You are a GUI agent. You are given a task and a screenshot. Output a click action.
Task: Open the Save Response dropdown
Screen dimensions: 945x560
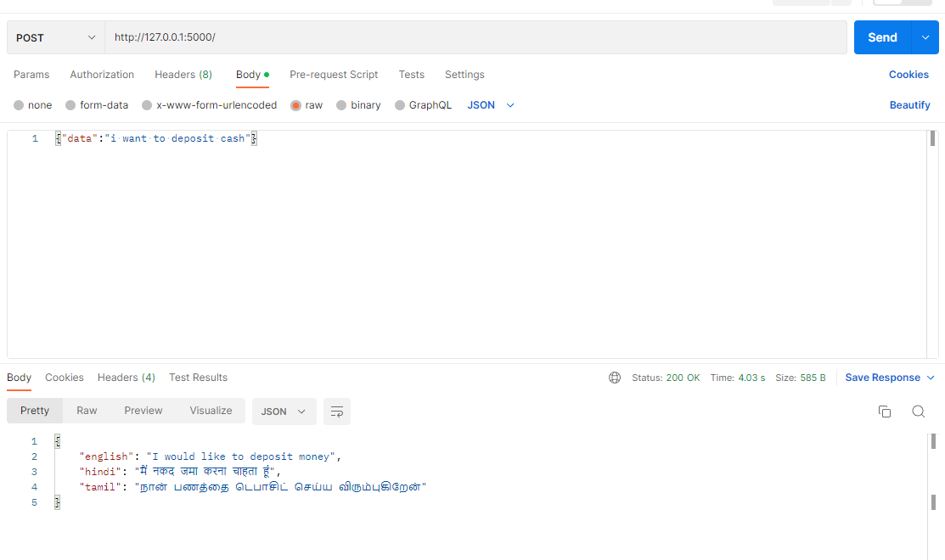[890, 377]
